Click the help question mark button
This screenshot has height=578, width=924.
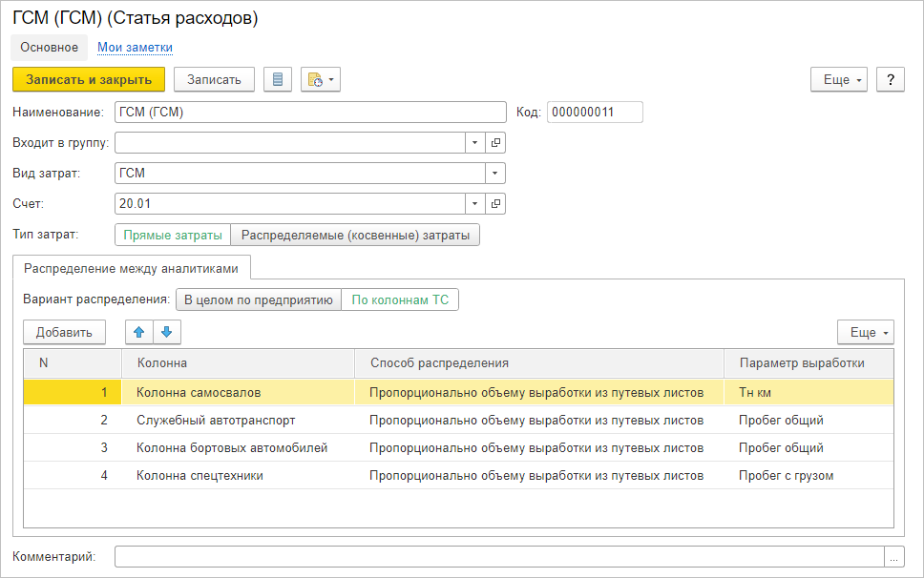[890, 79]
